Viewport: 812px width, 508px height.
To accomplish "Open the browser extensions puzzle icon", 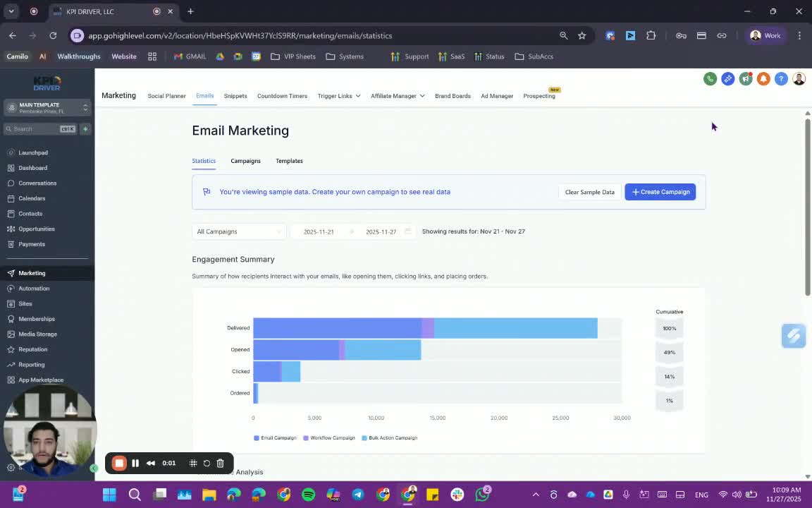I will [651, 36].
